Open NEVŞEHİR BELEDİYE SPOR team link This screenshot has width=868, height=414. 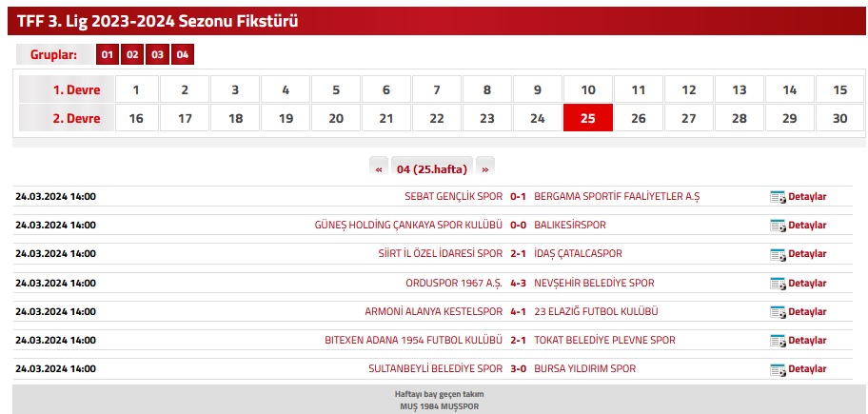[594, 283]
